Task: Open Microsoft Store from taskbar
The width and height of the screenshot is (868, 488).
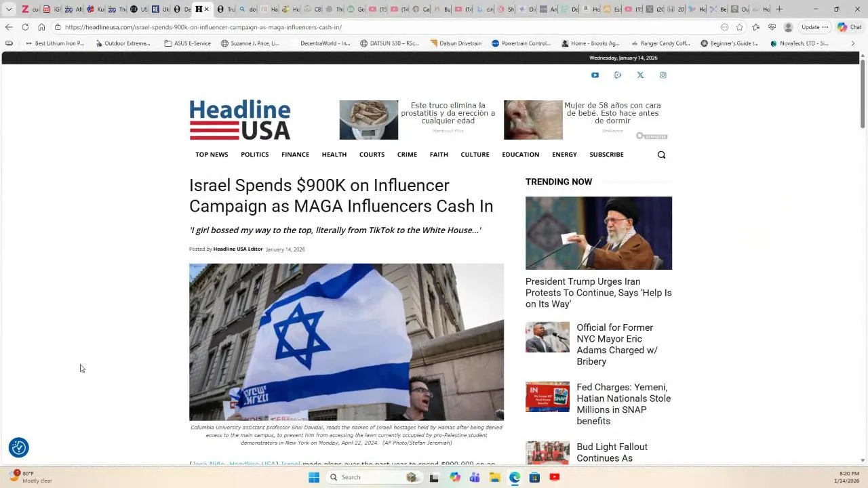Action: coord(534,477)
